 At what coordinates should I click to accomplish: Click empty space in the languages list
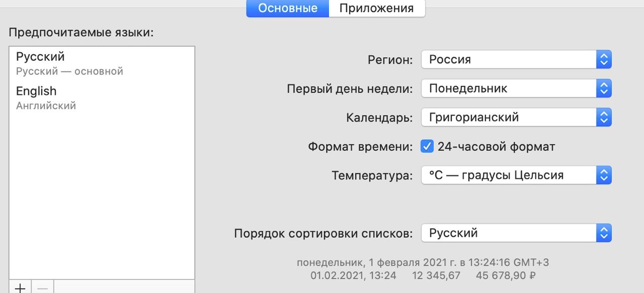coord(102,201)
